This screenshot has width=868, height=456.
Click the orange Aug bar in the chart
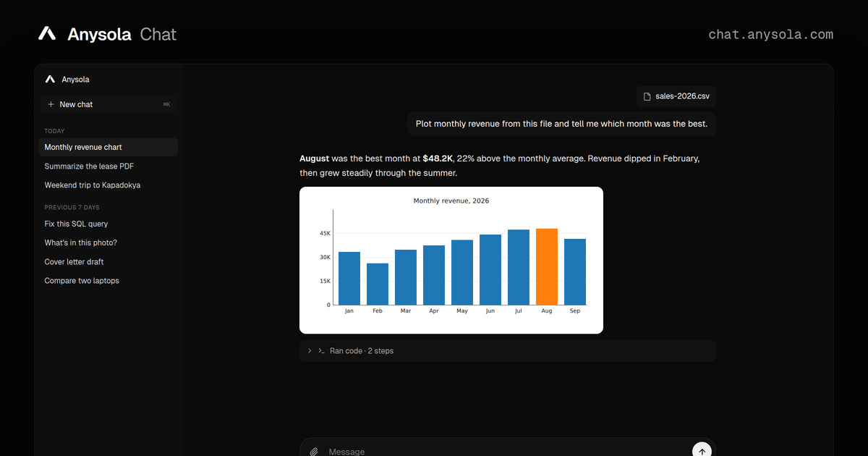click(547, 266)
